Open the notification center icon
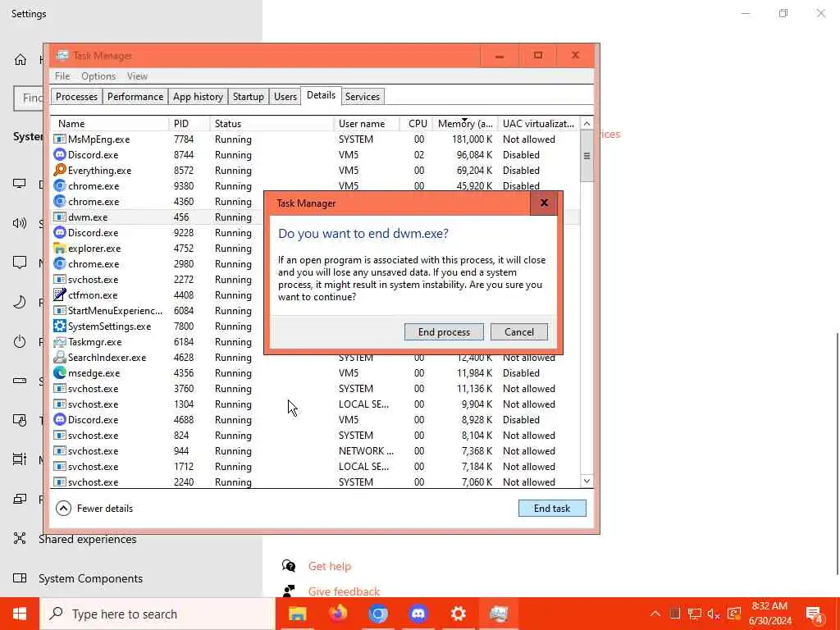 click(x=815, y=614)
